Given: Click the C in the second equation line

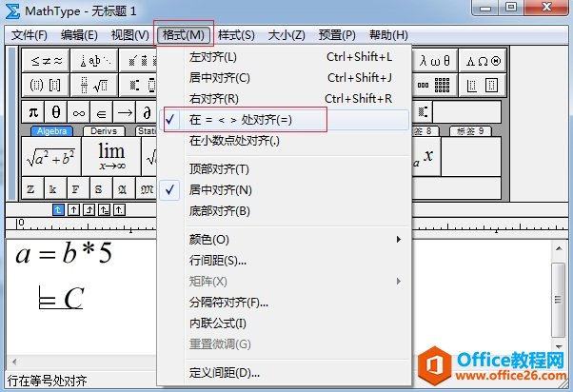Looking at the screenshot, I should [74, 299].
